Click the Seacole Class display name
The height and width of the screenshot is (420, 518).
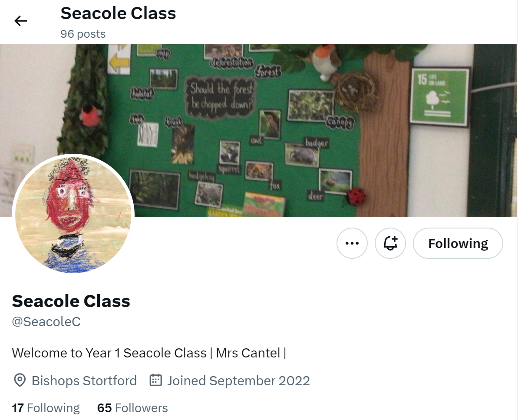coord(71,301)
